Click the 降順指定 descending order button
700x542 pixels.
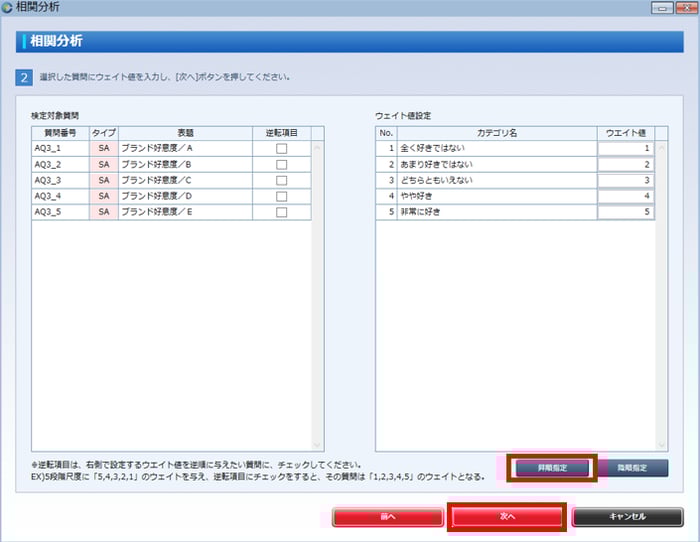(x=633, y=467)
